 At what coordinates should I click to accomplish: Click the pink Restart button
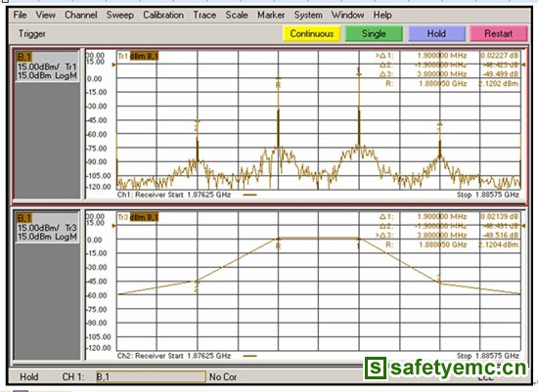pos(499,33)
